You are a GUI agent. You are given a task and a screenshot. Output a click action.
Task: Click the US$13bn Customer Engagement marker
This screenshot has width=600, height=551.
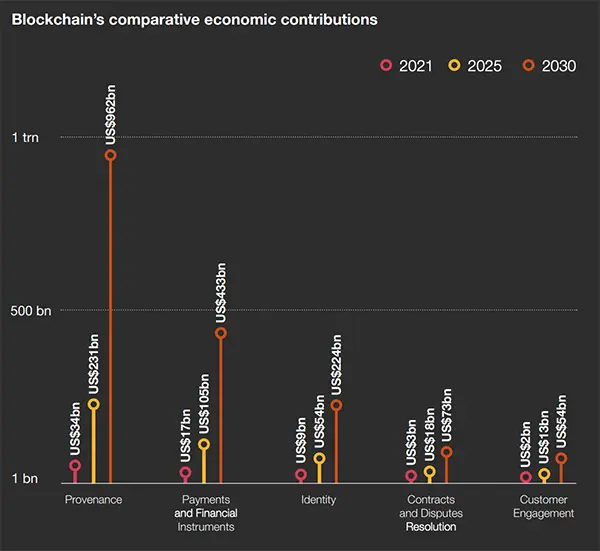point(544,474)
